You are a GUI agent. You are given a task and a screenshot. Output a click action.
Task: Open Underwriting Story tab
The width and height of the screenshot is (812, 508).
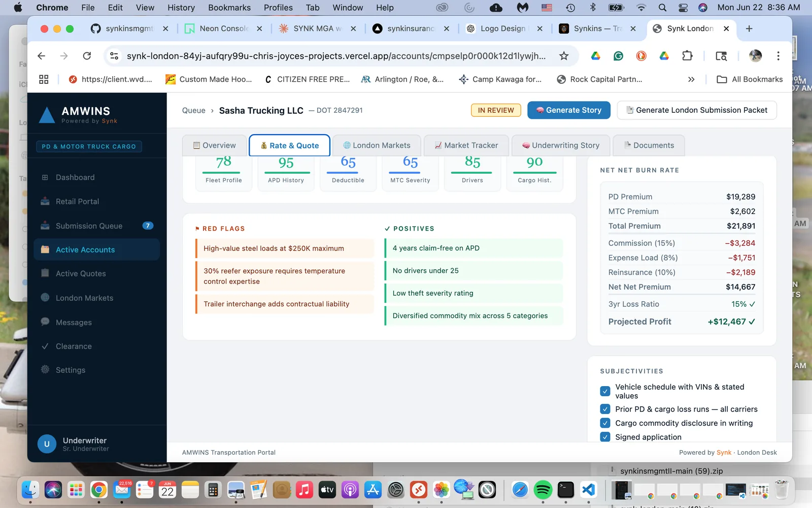pos(561,145)
